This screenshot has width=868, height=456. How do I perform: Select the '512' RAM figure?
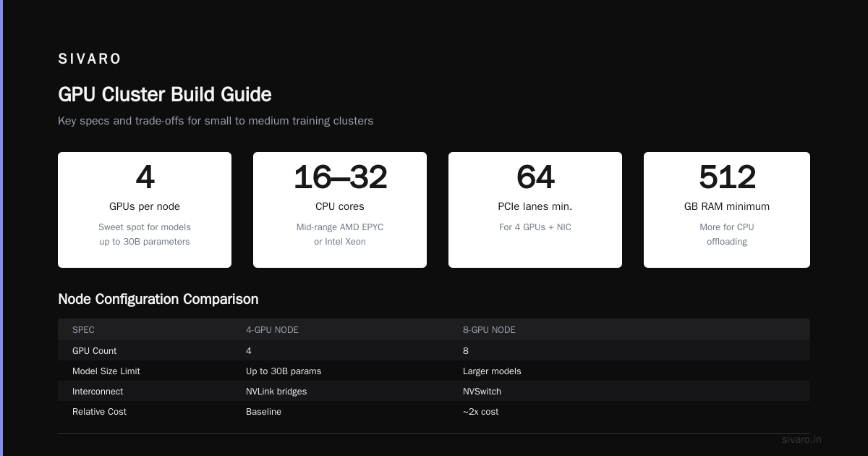(727, 177)
